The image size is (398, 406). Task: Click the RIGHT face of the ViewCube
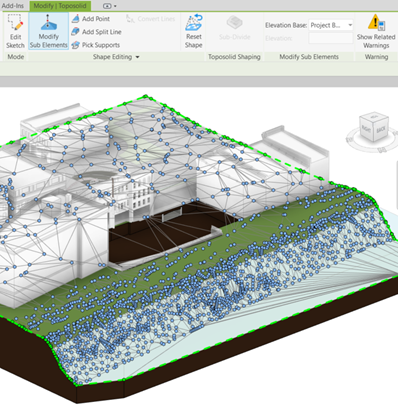(x=366, y=129)
